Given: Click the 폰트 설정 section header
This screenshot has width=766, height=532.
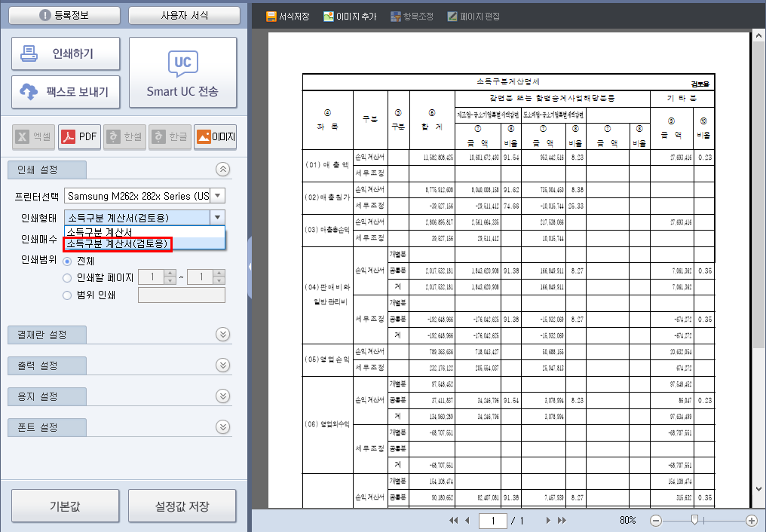Looking at the screenshot, I should tap(47, 427).
